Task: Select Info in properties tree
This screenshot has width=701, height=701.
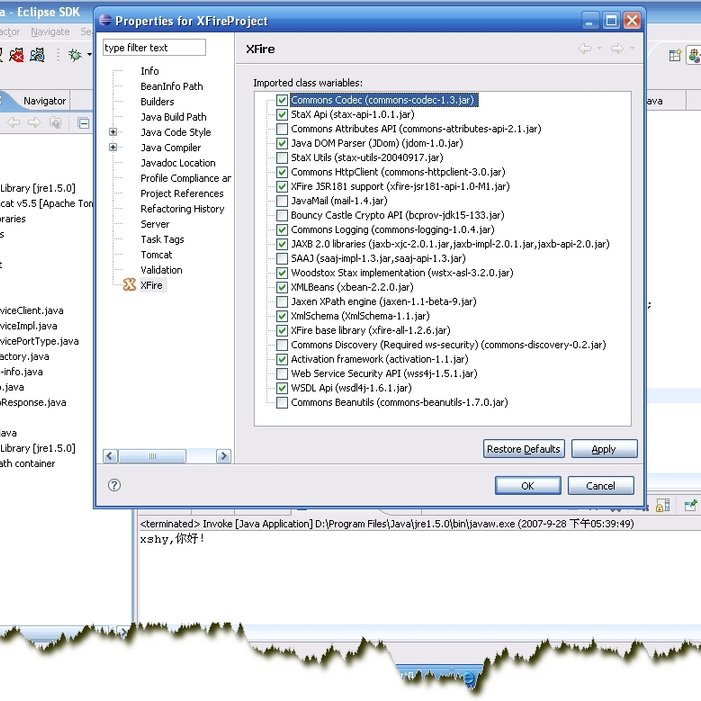Action: coord(149,71)
